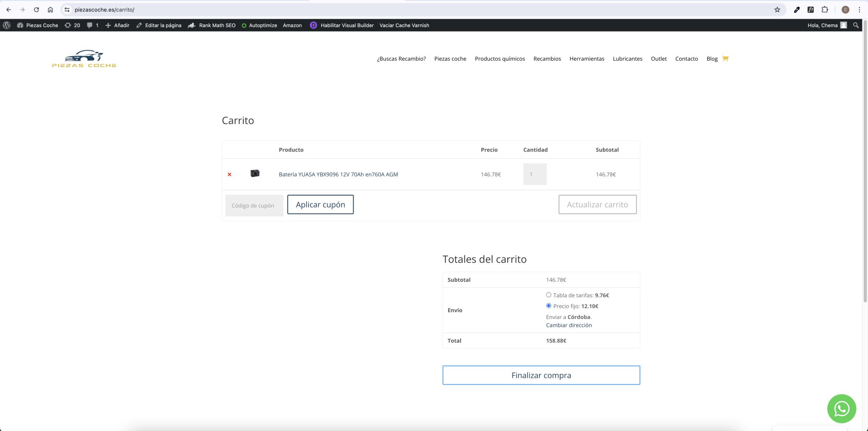The height and width of the screenshot is (431, 868).
Task: Go back using browser back arrow
Action: click(8, 10)
